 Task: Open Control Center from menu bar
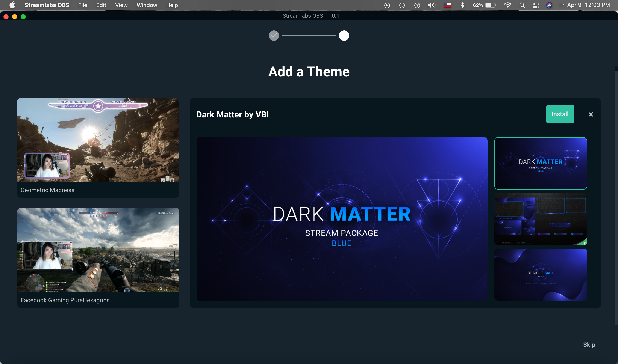[536, 5]
